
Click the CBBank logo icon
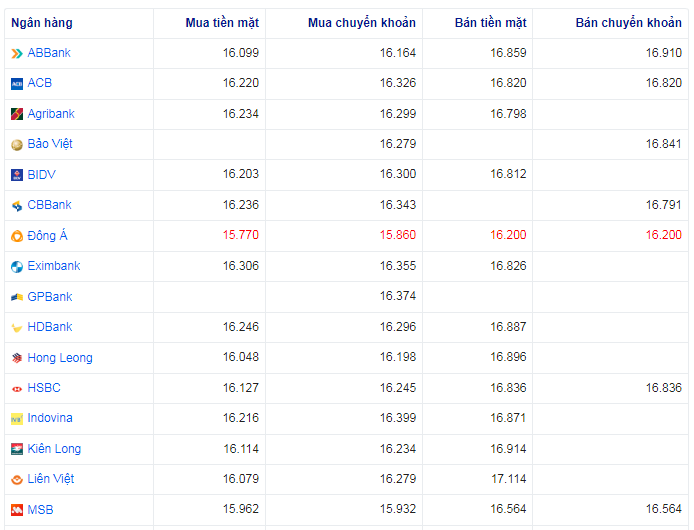17,206
